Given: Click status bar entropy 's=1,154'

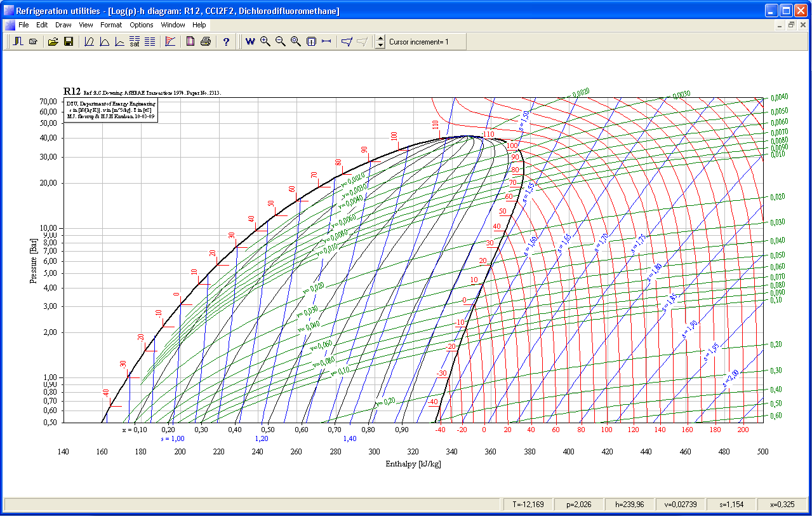Looking at the screenshot, I should pos(731,504).
